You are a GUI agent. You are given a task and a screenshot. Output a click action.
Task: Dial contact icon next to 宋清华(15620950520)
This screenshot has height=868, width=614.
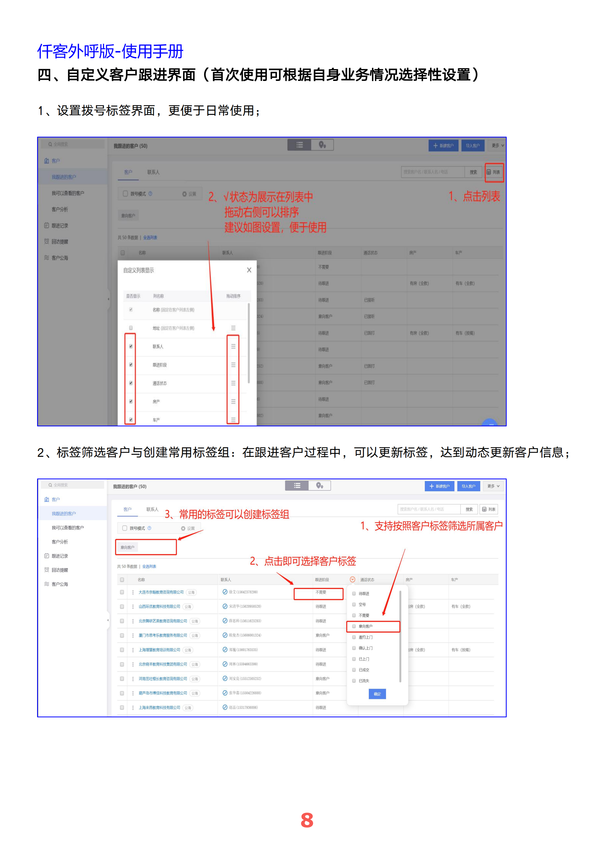(x=225, y=606)
